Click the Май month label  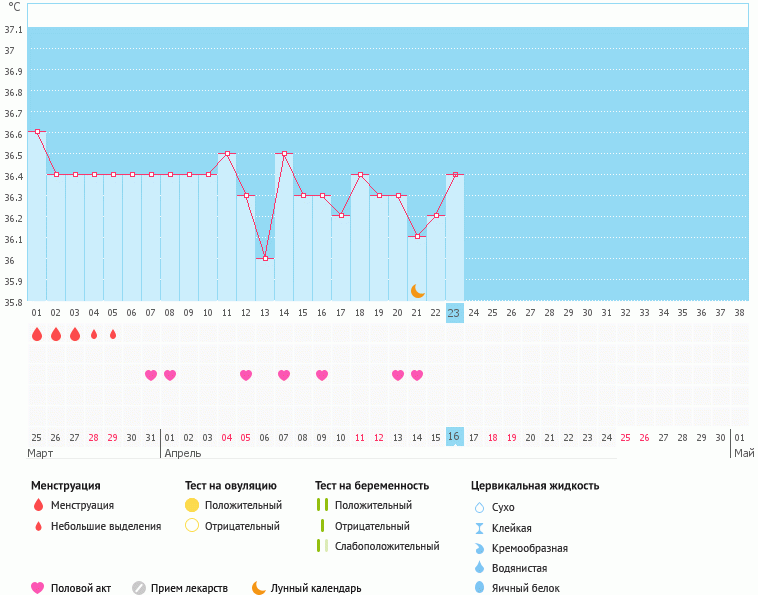click(744, 453)
